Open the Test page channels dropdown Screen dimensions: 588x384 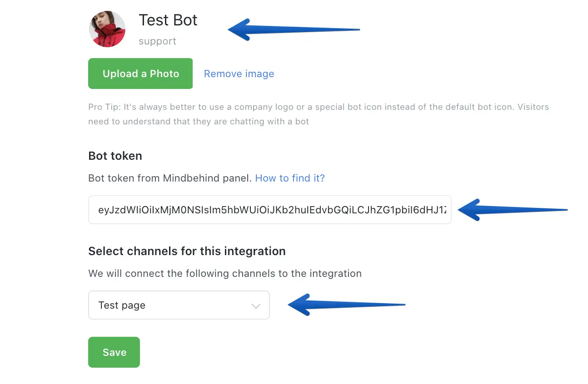coord(179,305)
